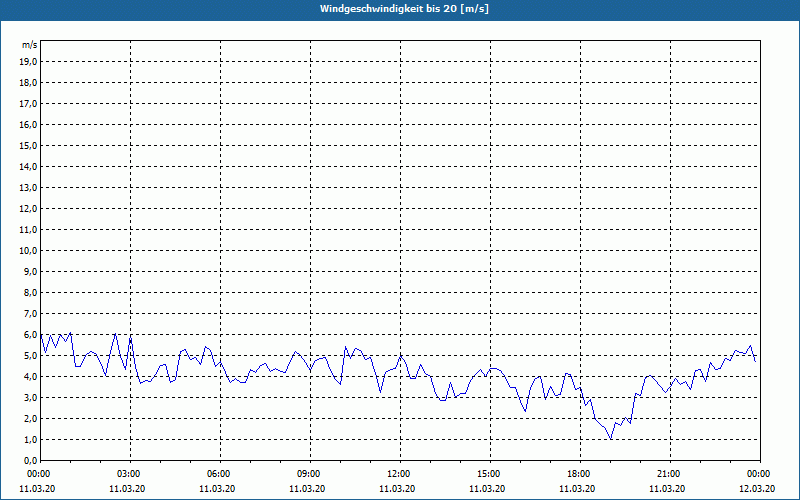Click the 15:00 time label
Screen dimensions: 800x500
click(x=490, y=474)
